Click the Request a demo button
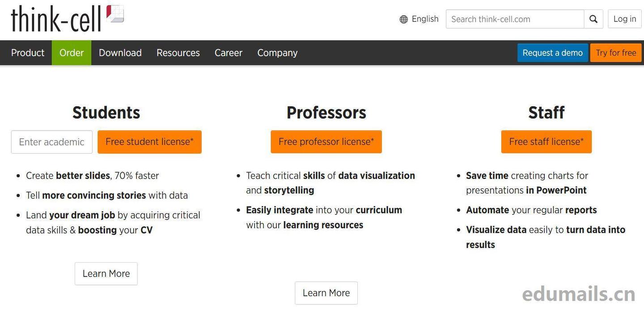The image size is (644, 310). [552, 53]
